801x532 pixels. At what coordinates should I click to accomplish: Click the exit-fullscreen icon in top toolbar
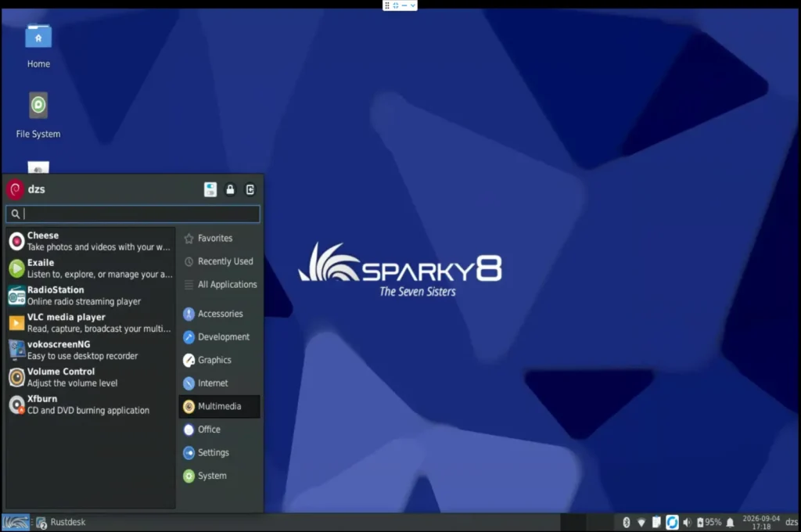[396, 5]
